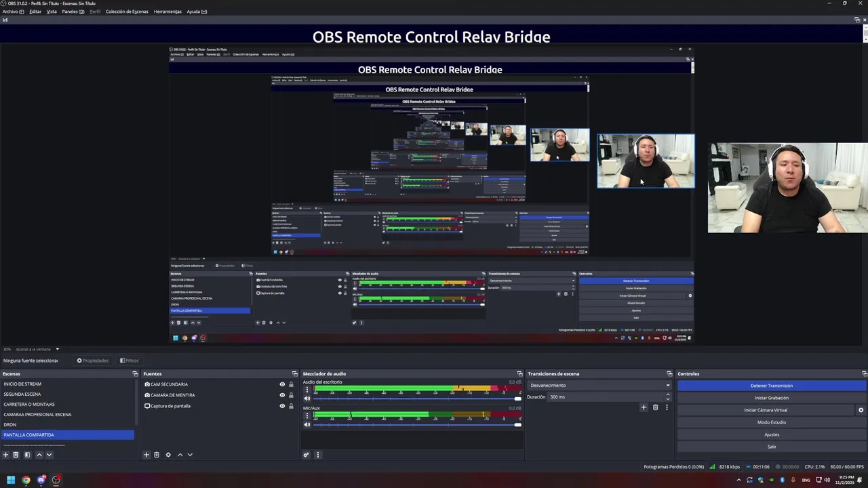Hide Captura de pantalla source
This screenshot has width=868, height=488.
tap(282, 406)
